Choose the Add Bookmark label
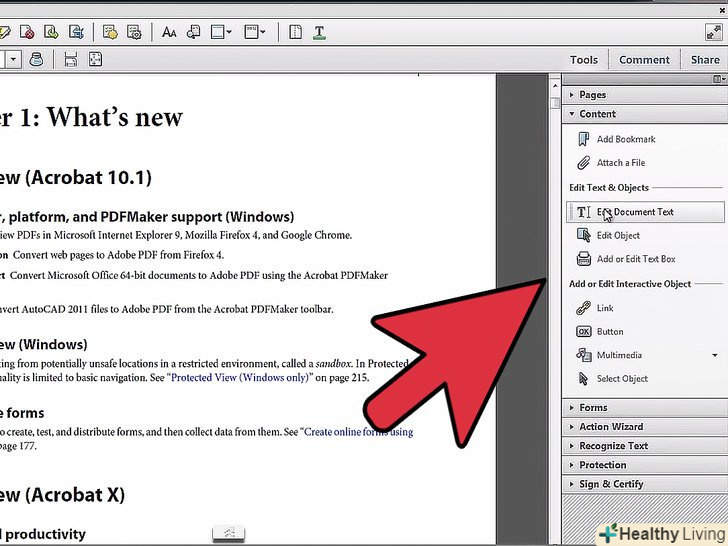 (626, 139)
